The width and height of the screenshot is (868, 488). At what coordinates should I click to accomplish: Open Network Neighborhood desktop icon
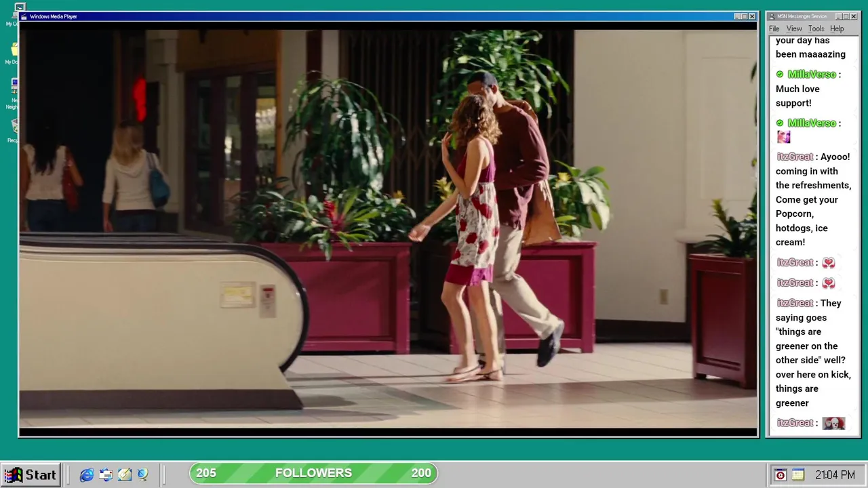click(x=14, y=94)
